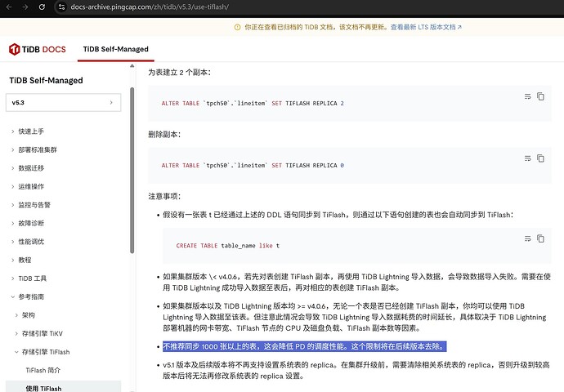
Task: Click the TiDB DOCS logo
Action: coord(38,49)
